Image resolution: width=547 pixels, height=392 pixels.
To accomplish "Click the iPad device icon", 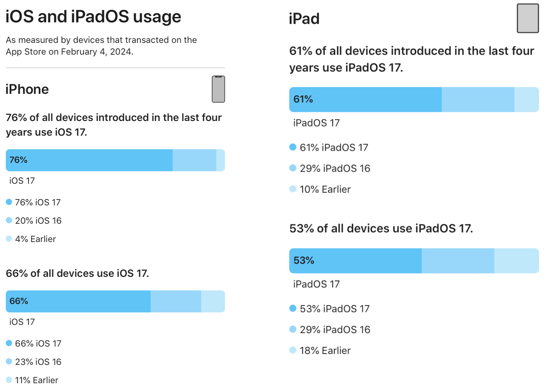I will click(x=528, y=18).
